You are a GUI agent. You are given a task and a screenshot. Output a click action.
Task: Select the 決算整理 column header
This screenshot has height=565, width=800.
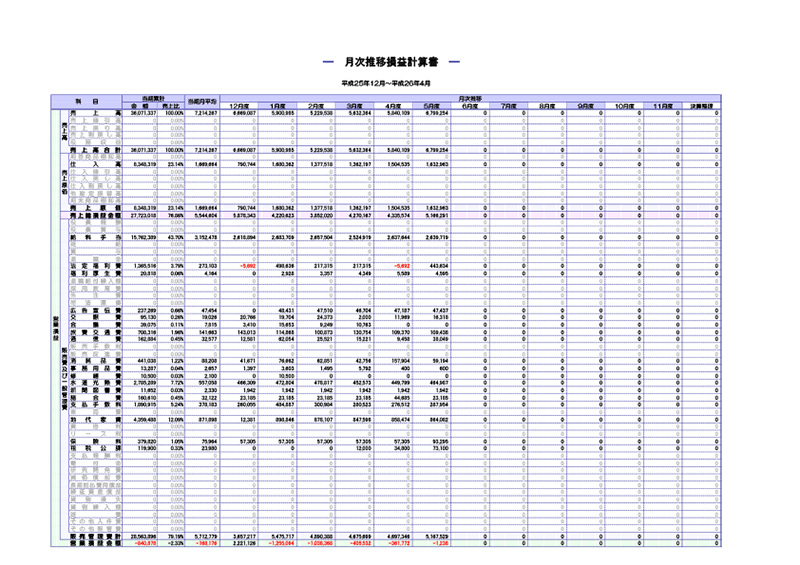tap(702, 106)
